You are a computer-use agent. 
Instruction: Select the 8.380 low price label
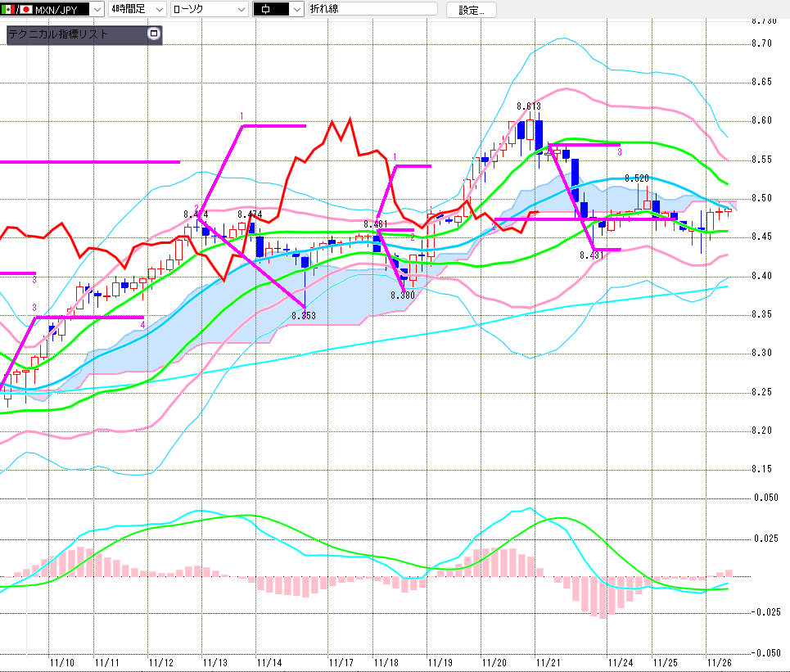(403, 295)
